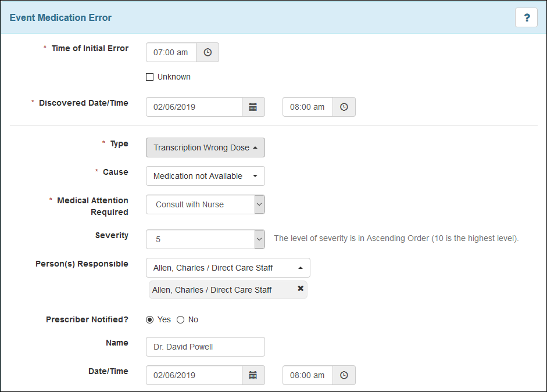Viewport: 547px width, 392px height.
Task: Select No for Prescriber Notified
Action: (180, 319)
